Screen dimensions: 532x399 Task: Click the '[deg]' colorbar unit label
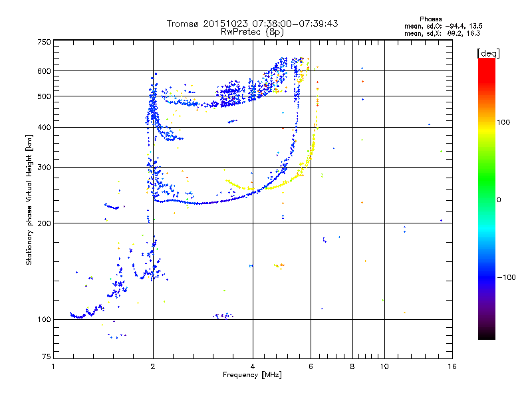point(488,53)
